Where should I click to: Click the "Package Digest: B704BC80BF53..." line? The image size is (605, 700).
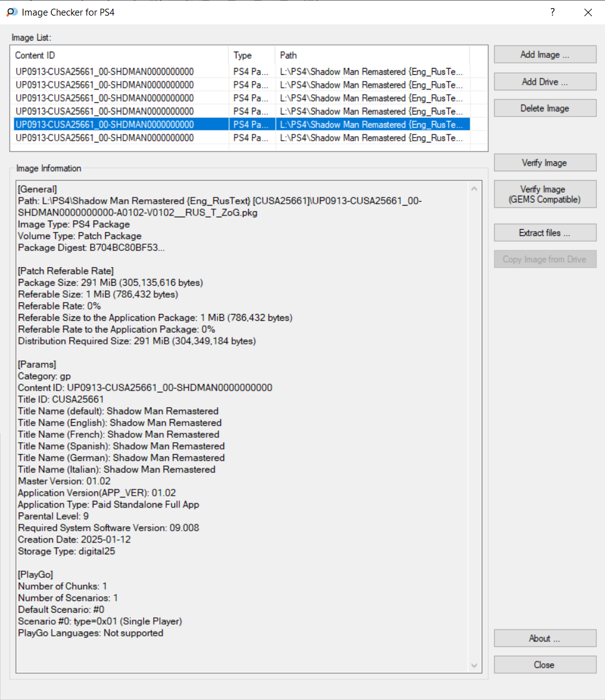click(91, 248)
